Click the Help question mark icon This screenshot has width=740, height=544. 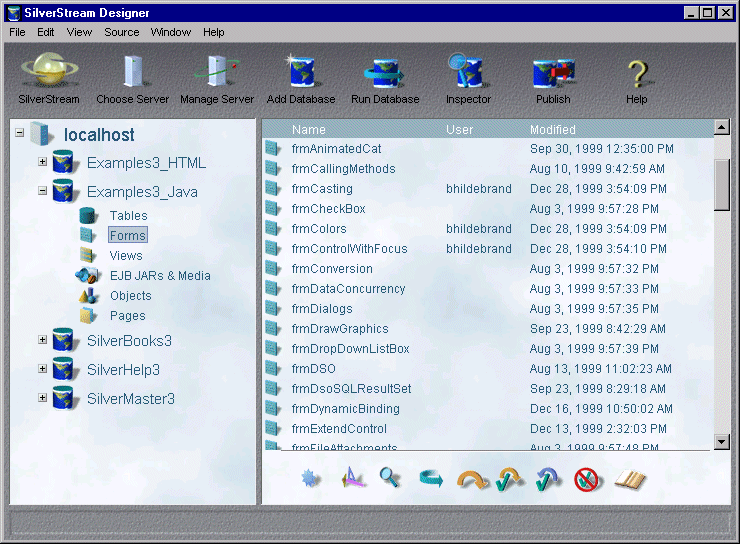(x=638, y=74)
